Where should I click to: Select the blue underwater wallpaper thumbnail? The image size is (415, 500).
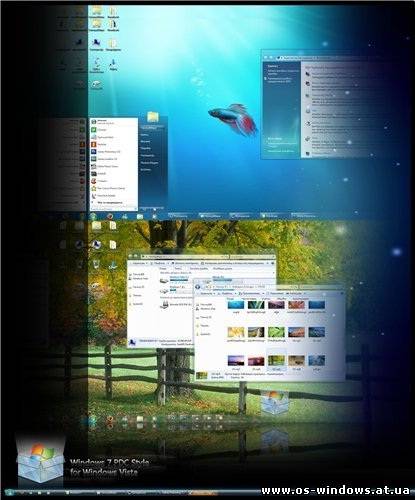236,305
